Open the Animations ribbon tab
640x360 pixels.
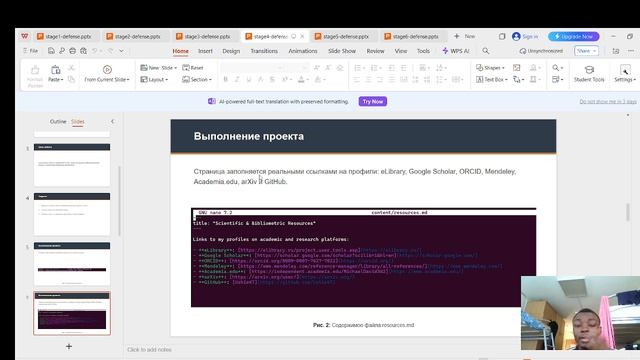[x=303, y=51]
